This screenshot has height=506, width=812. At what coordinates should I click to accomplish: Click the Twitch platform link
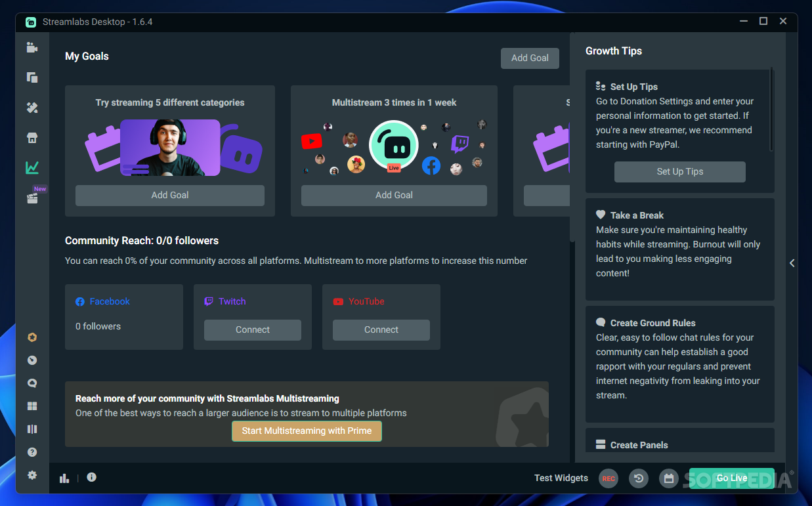[x=232, y=301]
